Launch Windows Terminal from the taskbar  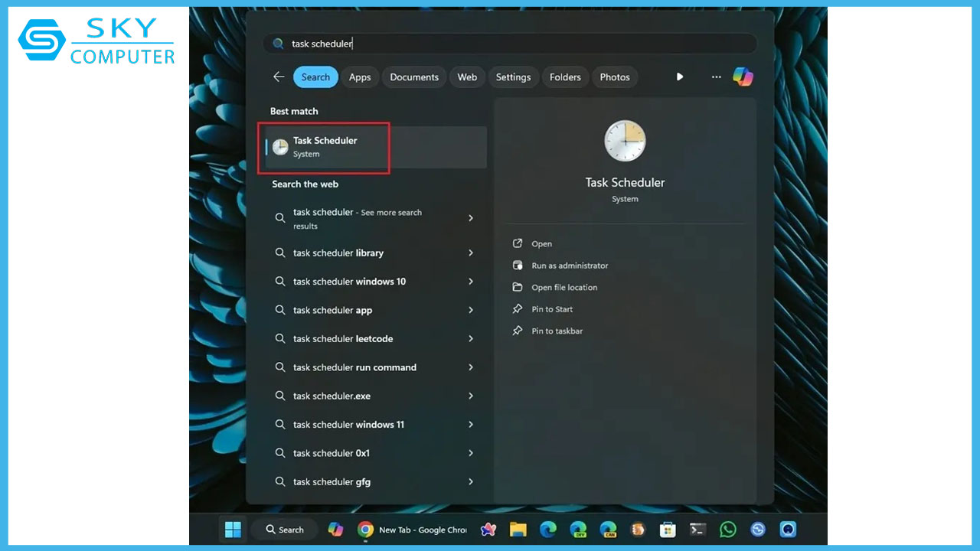point(697,529)
